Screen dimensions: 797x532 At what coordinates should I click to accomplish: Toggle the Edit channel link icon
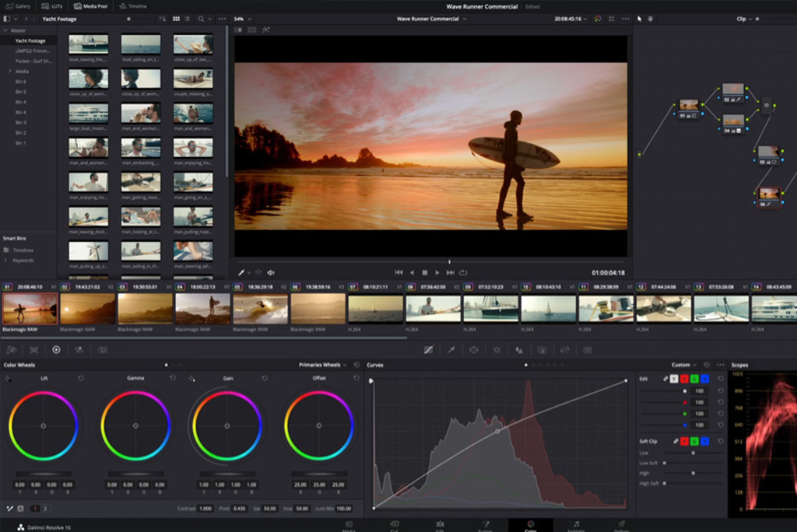pyautogui.click(x=665, y=379)
